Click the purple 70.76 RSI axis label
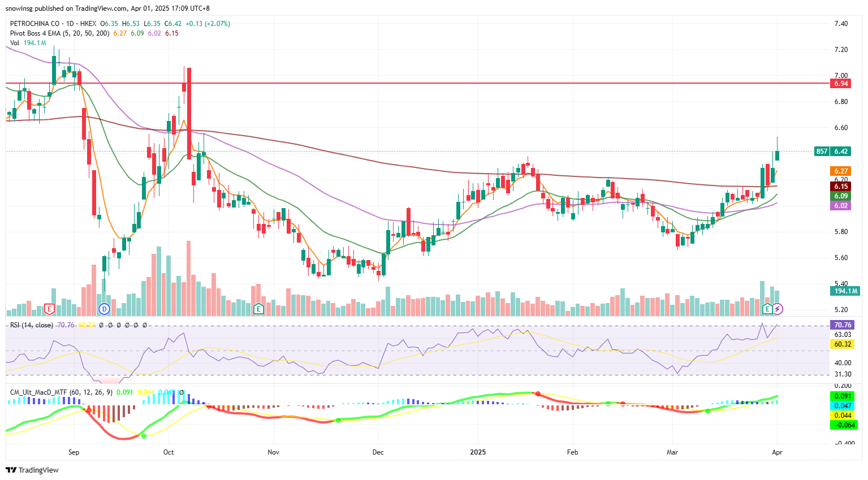This screenshot has width=868, height=480. 843,325
